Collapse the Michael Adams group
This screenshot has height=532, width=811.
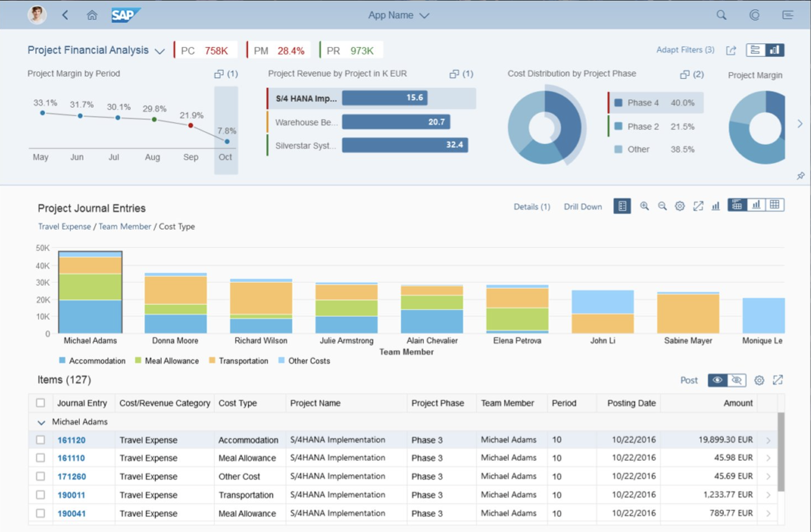(41, 423)
